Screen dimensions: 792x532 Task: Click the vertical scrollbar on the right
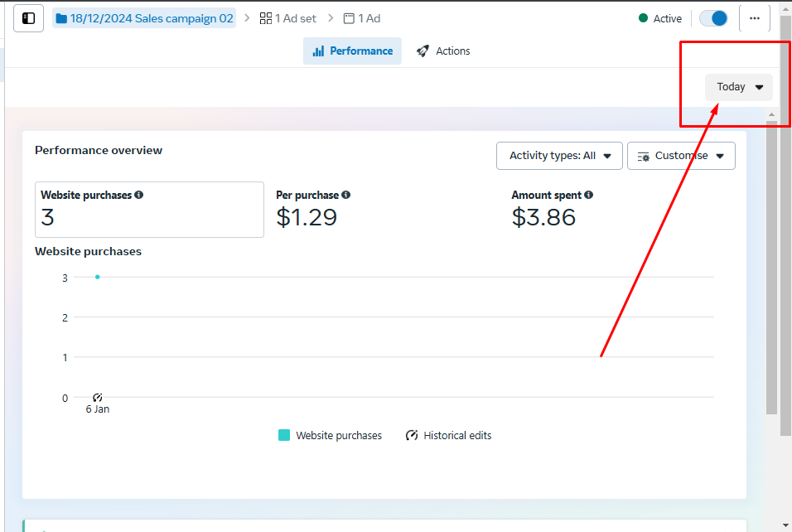(772, 265)
